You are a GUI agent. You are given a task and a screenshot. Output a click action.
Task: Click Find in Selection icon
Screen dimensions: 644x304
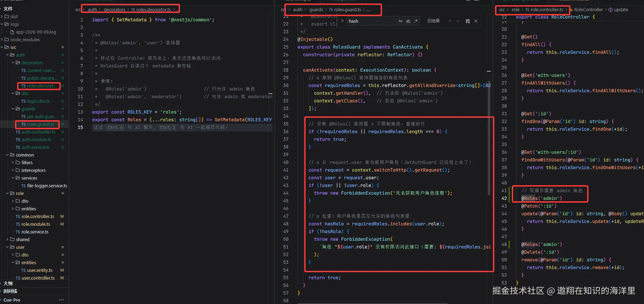[468, 21]
